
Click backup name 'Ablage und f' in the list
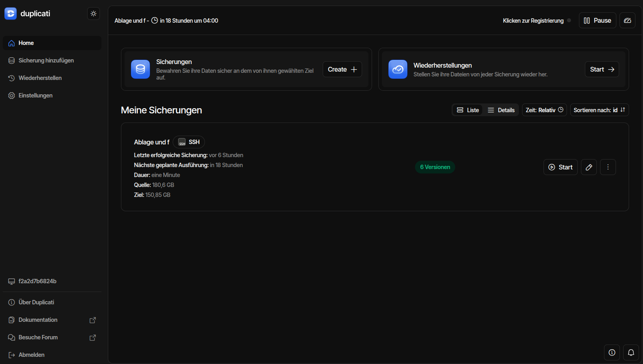pyautogui.click(x=152, y=142)
